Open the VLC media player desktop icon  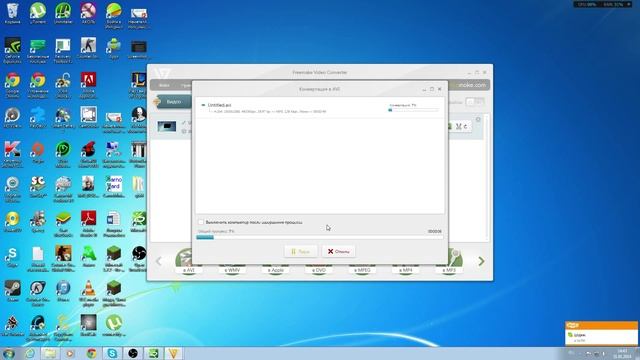89,293
